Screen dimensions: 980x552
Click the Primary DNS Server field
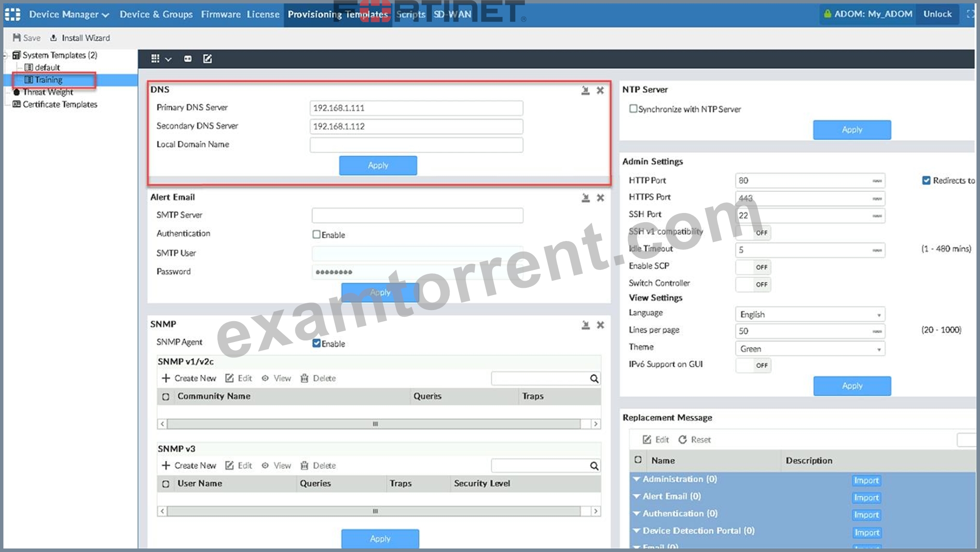pyautogui.click(x=416, y=108)
